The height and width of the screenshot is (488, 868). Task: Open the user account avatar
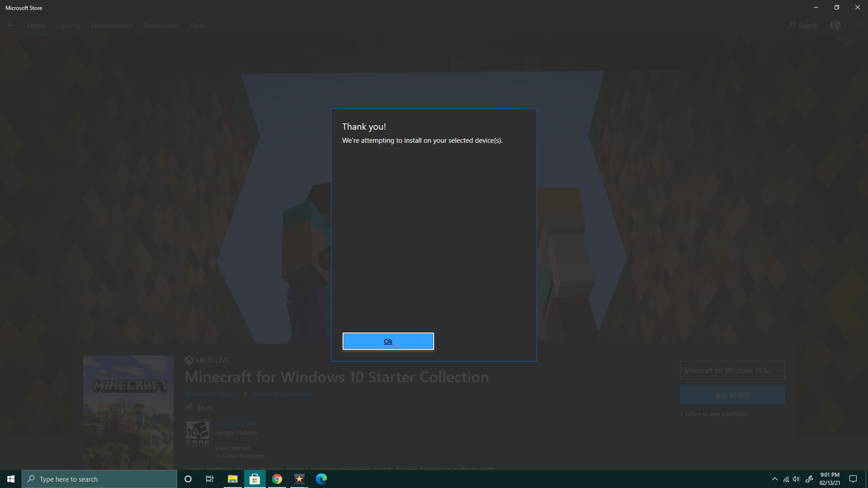pyautogui.click(x=835, y=25)
